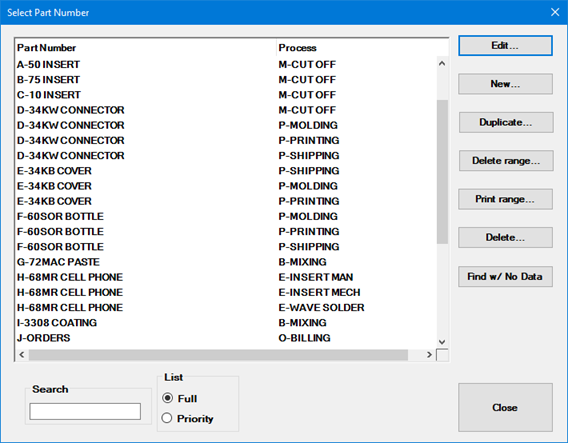Select H-68MR CELL PHONE E-WAVE SOLDER row
Screen dimensions: 568x443
tap(226, 308)
